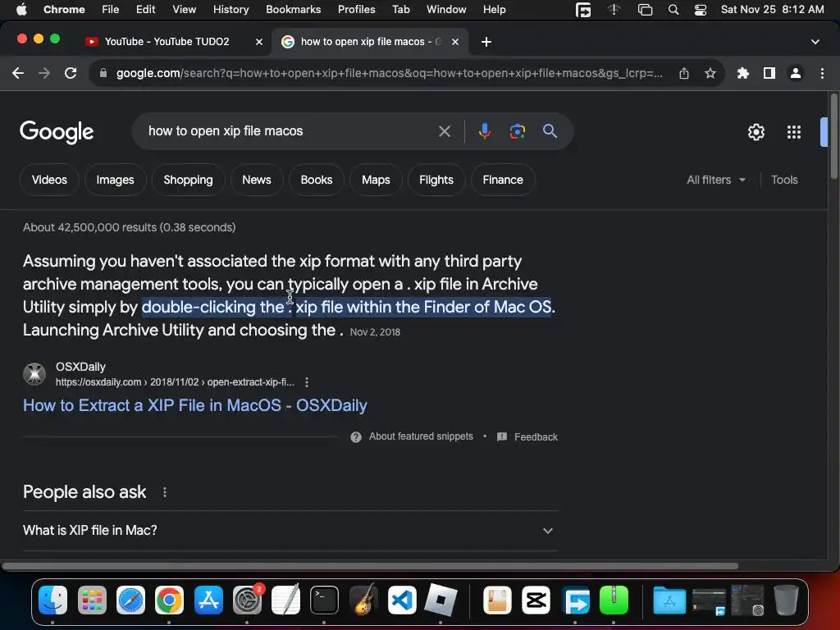
Task: Click the horizontal page scrollbar
Action: tap(370, 566)
